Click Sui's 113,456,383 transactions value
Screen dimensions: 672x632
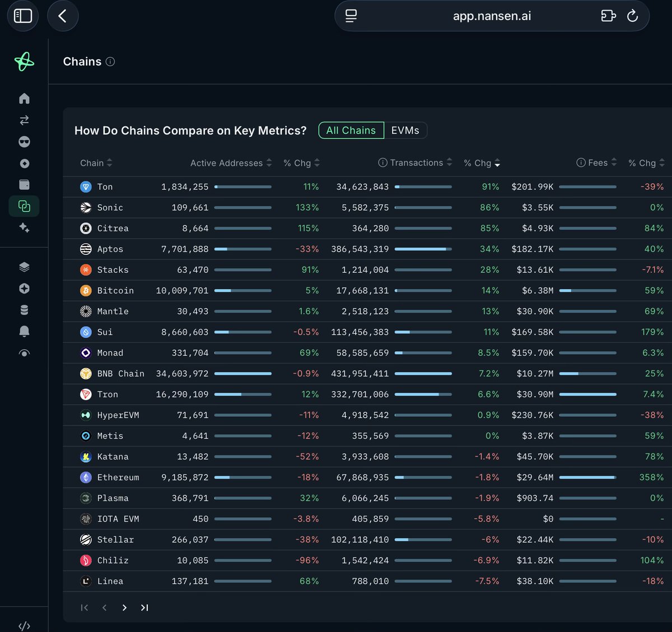point(360,332)
